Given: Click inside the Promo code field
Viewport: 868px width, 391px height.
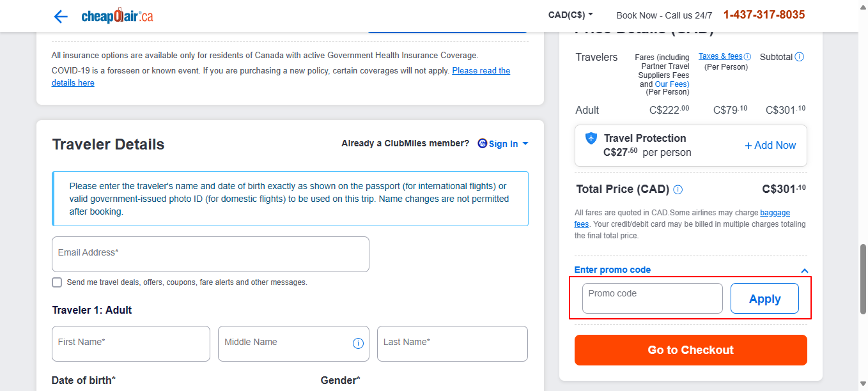Looking at the screenshot, I should 651,298.
